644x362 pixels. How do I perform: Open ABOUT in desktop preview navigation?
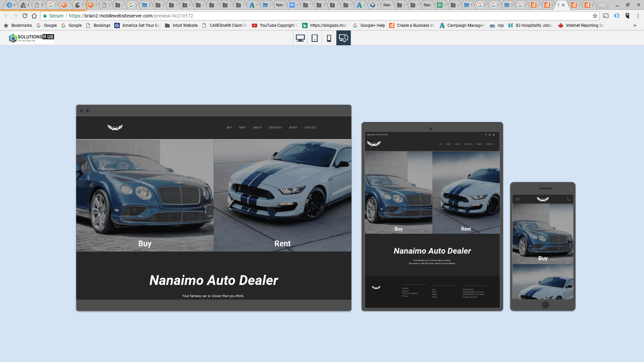258,128
